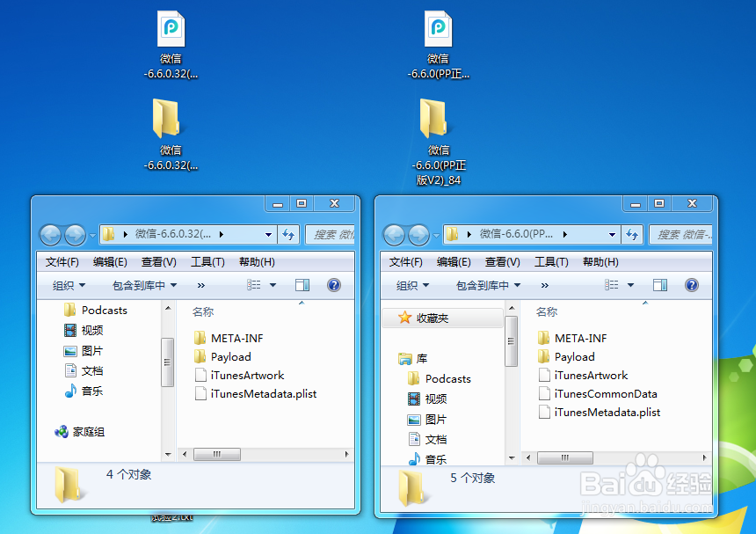This screenshot has height=534, width=756.
Task: Refresh the left Explorer window
Action: click(288, 234)
